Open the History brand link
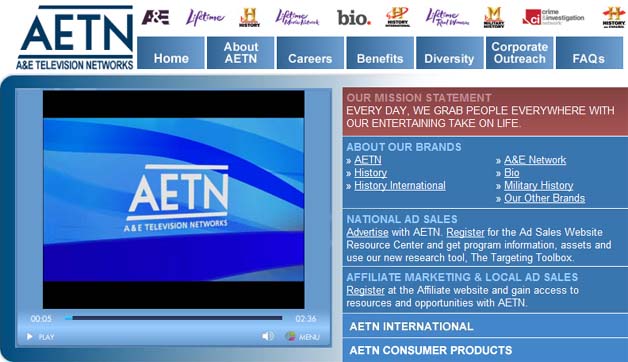 (370, 173)
